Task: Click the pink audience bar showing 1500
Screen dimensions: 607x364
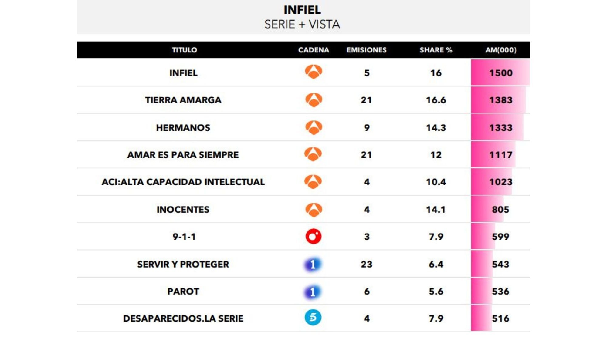Action: 500,73
